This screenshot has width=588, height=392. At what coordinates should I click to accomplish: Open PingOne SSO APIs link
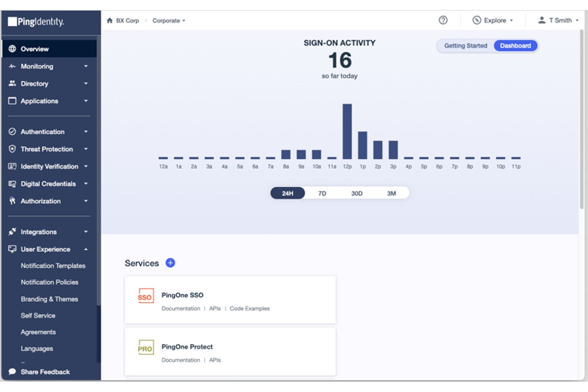[215, 309]
